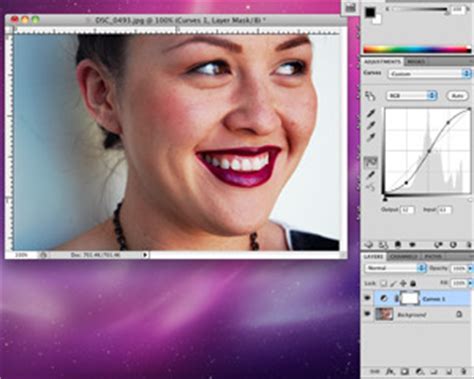
Task: Click the color spectrum ramp
Action: (x=417, y=49)
